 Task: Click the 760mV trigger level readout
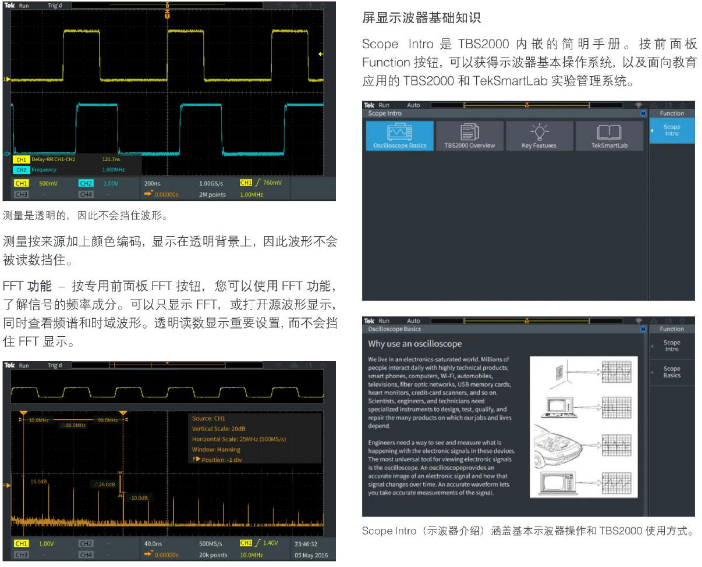click(x=271, y=183)
